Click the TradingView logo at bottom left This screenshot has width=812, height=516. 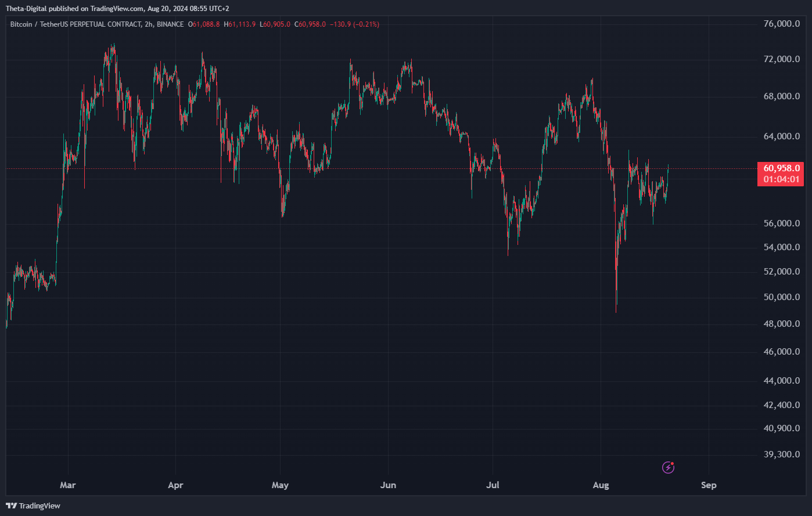point(33,506)
